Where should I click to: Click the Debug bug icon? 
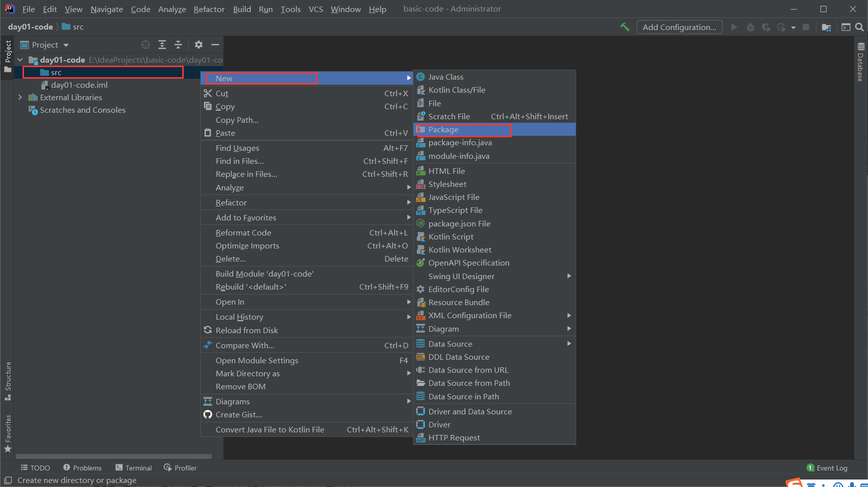coord(750,27)
